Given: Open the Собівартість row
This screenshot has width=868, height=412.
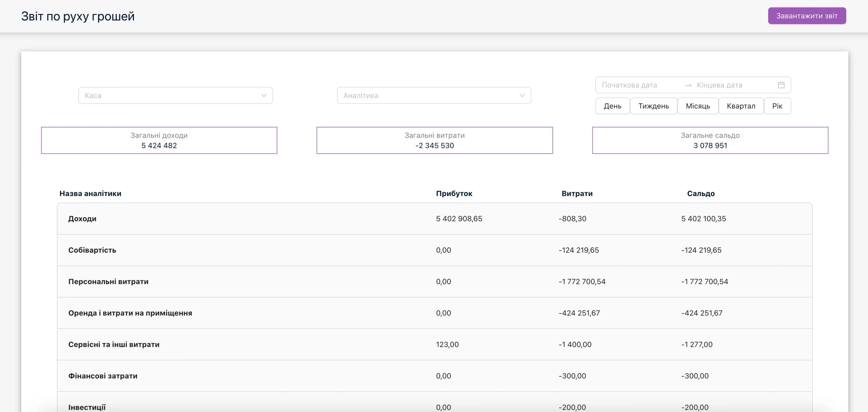Looking at the screenshot, I should [x=435, y=250].
